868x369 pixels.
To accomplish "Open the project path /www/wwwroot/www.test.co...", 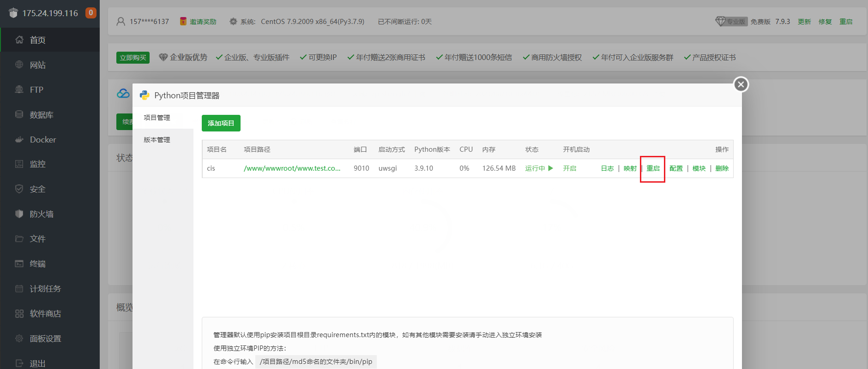I will pos(292,168).
